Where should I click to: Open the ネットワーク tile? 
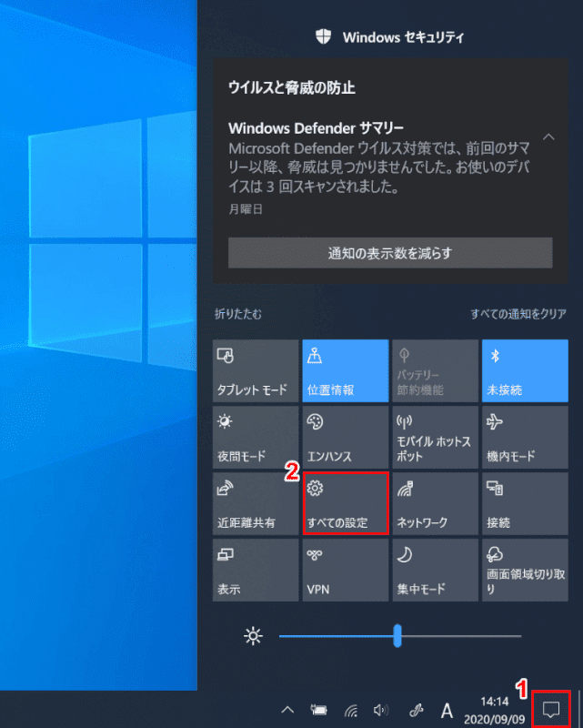point(436,504)
